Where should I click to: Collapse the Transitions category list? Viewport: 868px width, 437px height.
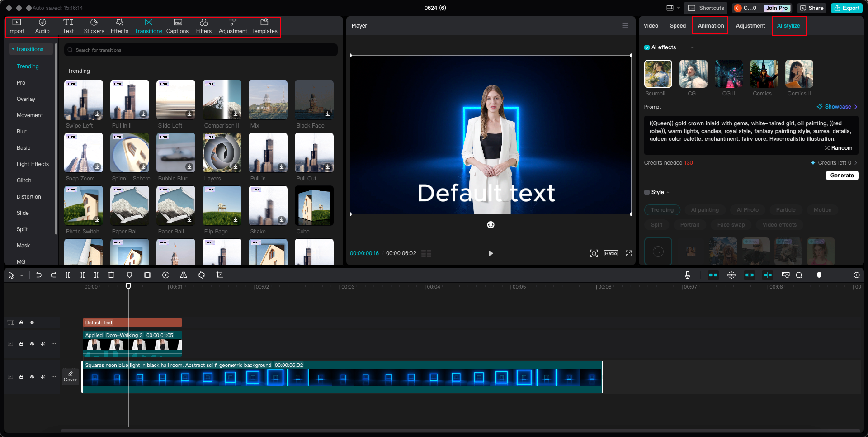point(13,49)
